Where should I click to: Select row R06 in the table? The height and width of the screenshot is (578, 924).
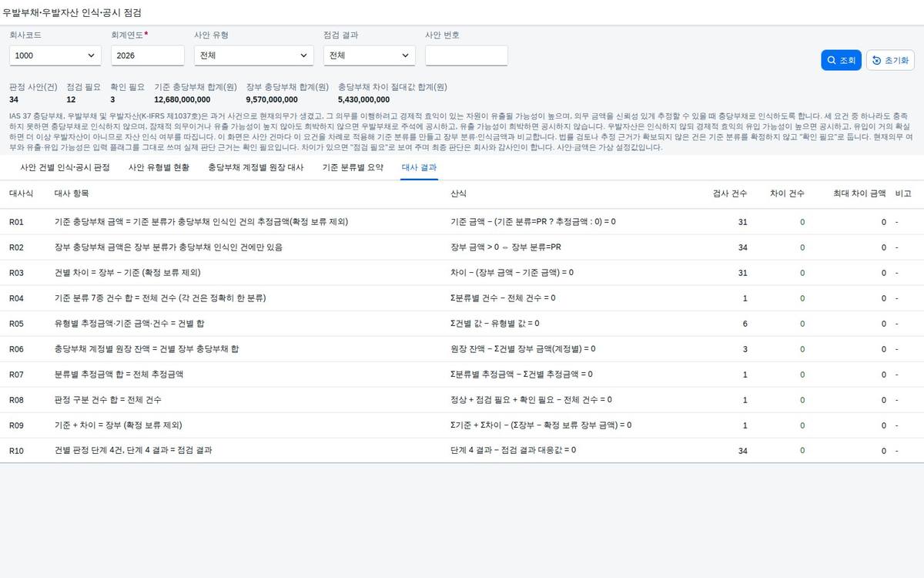click(462, 349)
